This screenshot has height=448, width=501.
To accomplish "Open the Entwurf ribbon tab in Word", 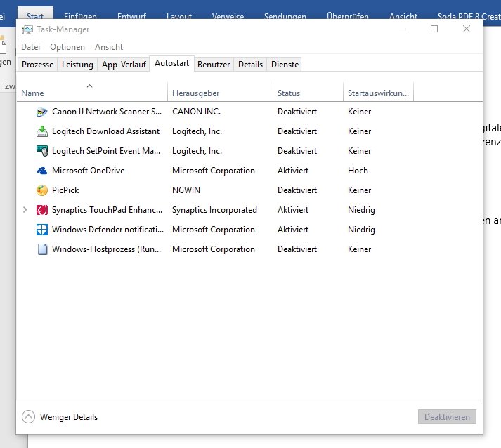I will (x=131, y=15).
